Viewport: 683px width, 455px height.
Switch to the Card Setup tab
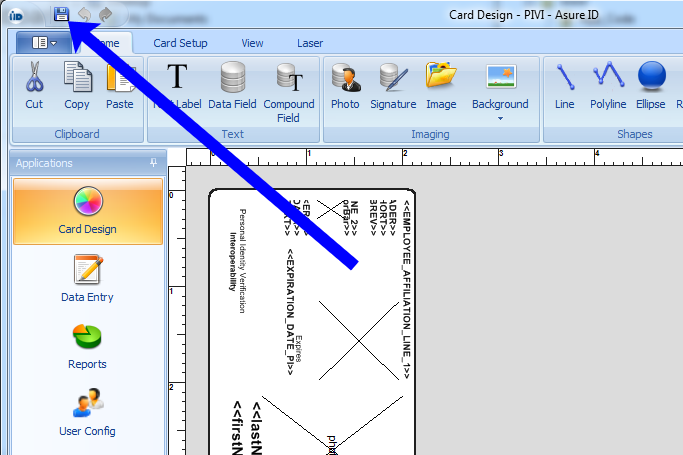180,43
